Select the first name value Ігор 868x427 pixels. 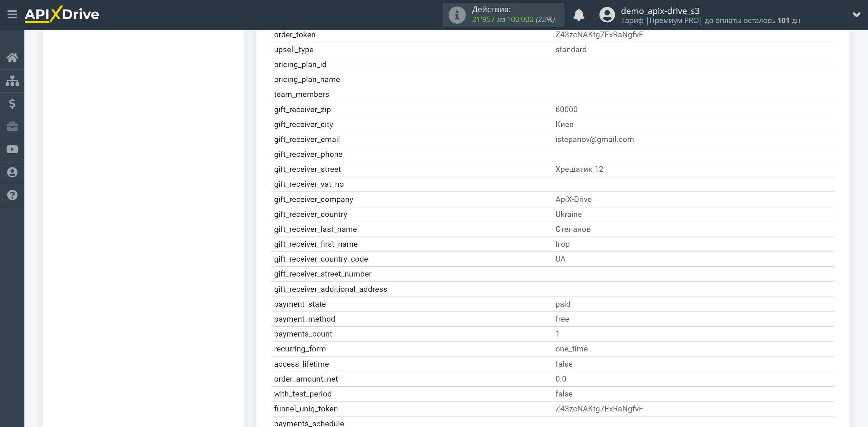click(x=562, y=244)
